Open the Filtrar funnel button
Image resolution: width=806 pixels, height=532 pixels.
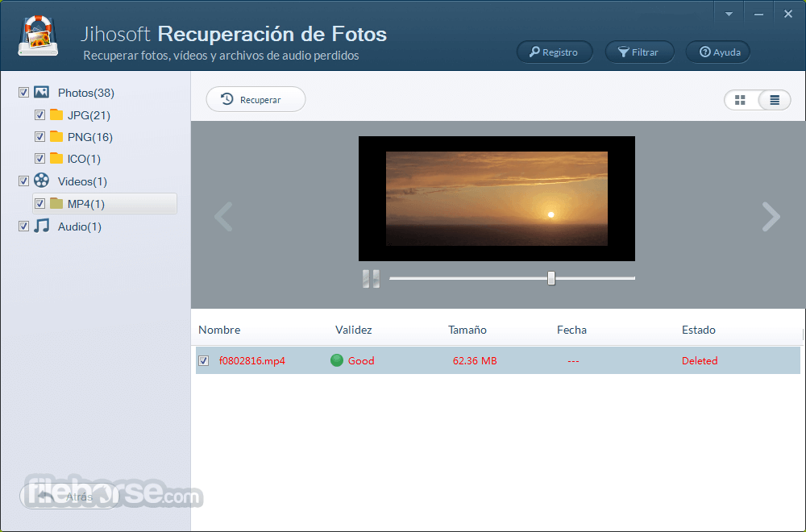click(x=639, y=52)
